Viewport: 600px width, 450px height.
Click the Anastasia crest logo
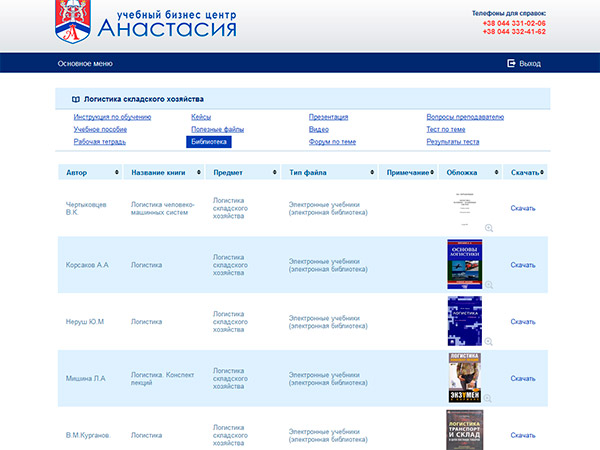(73, 22)
